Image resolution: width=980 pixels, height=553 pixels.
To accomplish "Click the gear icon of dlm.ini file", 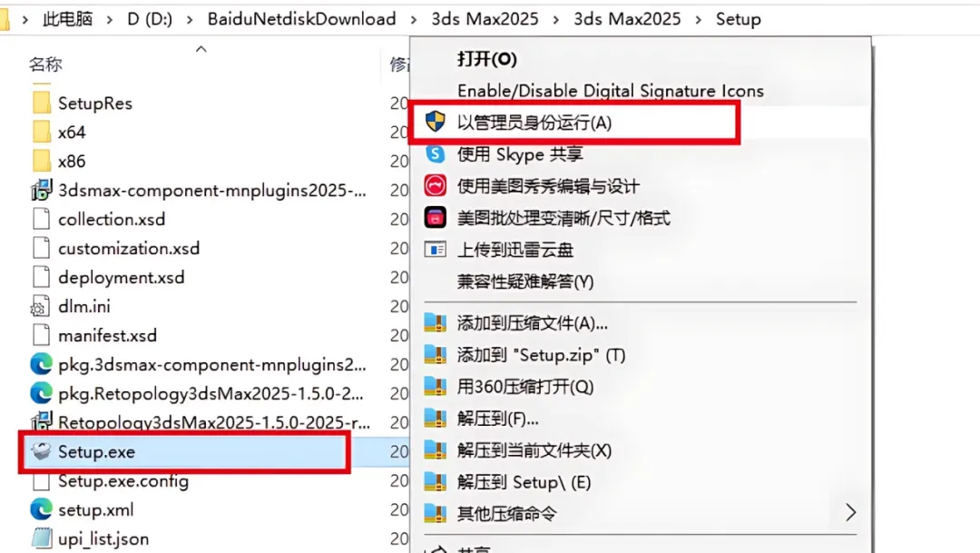I will point(39,307).
